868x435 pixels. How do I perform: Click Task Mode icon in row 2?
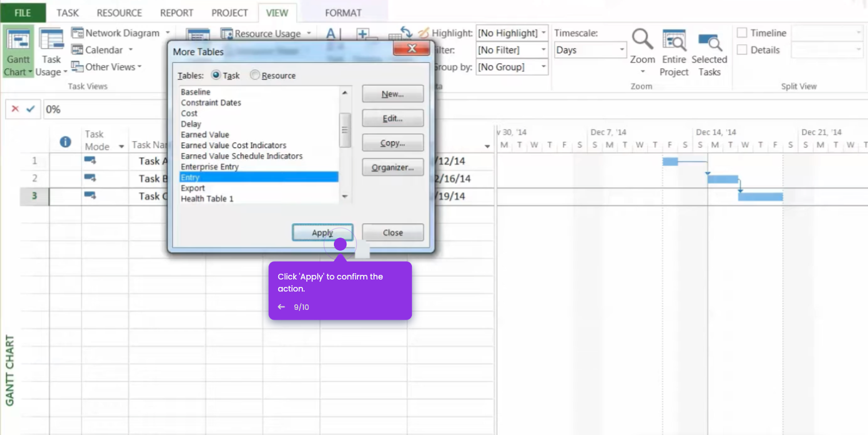(x=90, y=178)
